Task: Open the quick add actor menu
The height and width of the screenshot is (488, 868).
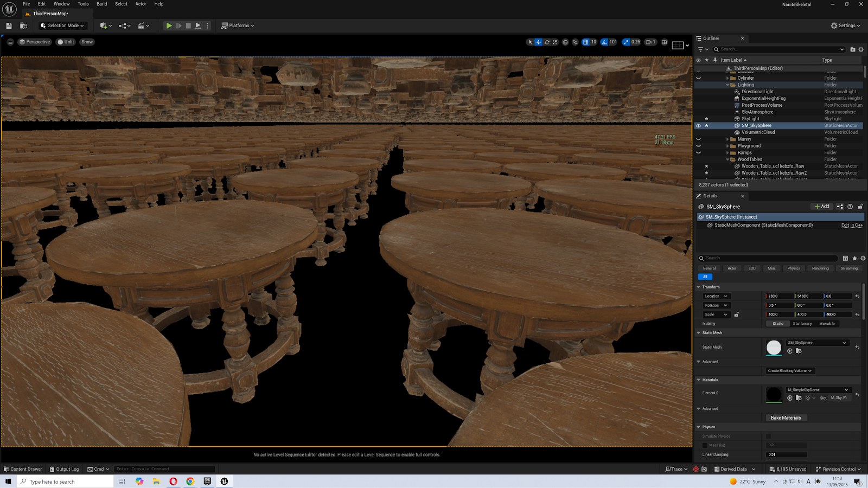Action: 106,25
